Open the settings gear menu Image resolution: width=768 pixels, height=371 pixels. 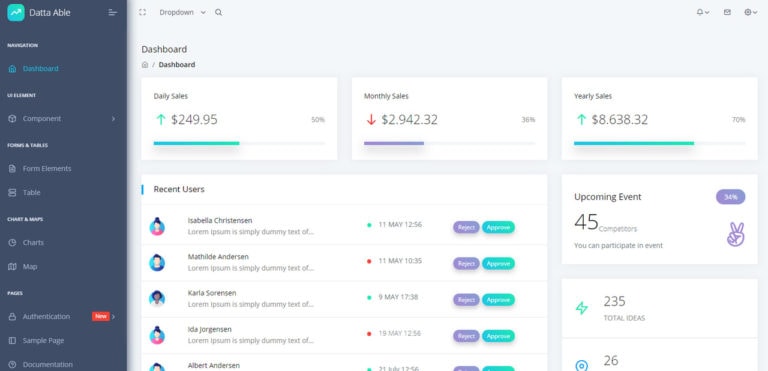750,12
